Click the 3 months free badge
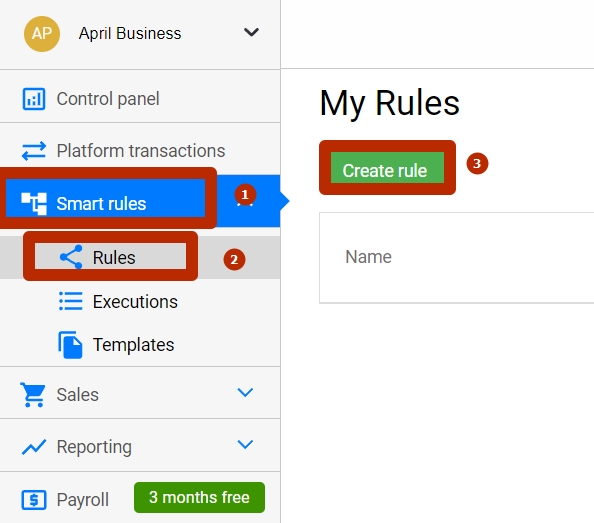The height and width of the screenshot is (523, 594). click(x=199, y=497)
